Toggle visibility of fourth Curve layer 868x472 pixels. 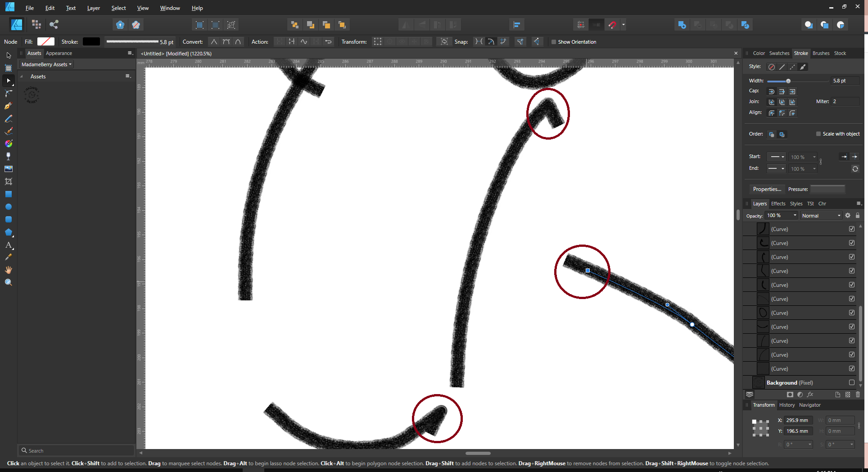coord(852,271)
